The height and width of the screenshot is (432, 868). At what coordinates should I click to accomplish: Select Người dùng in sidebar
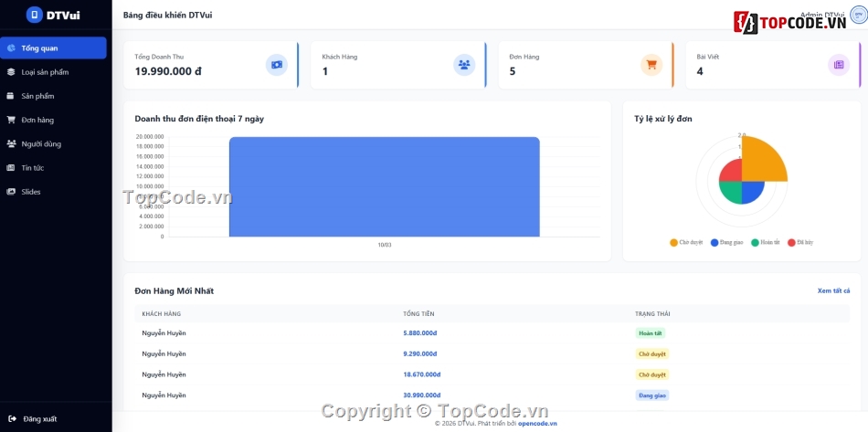coord(53,143)
